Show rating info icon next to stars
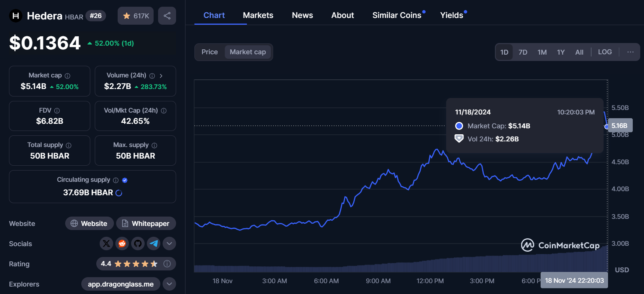Viewport: 644px width, 294px height. click(167, 264)
